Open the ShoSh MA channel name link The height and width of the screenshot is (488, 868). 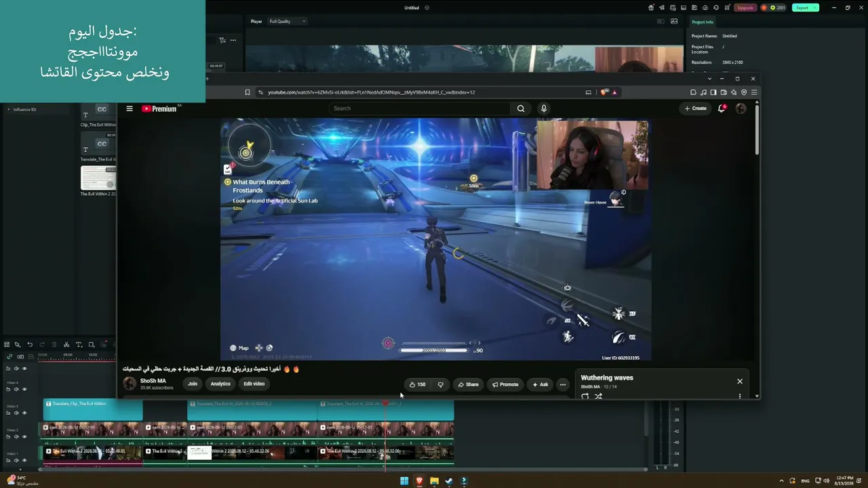tap(153, 381)
